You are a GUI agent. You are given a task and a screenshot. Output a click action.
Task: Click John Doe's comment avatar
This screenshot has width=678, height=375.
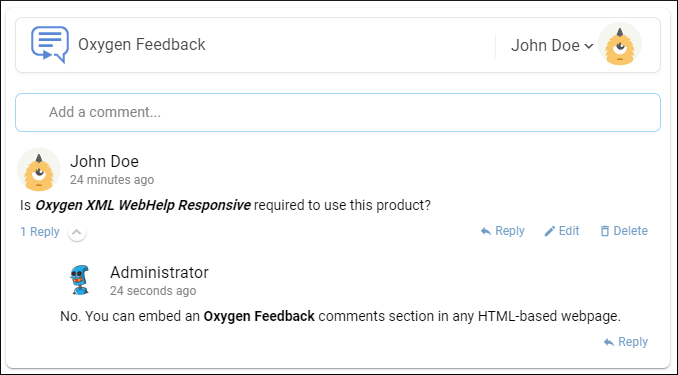[39, 170]
